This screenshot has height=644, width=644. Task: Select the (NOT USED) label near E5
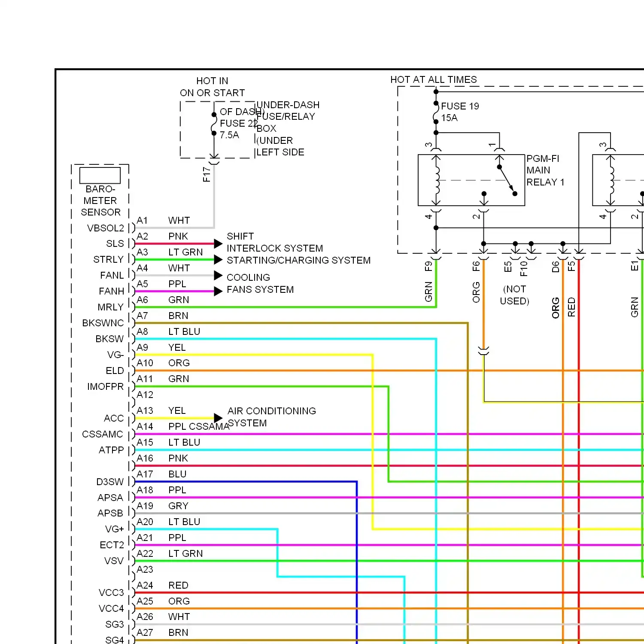515,295
